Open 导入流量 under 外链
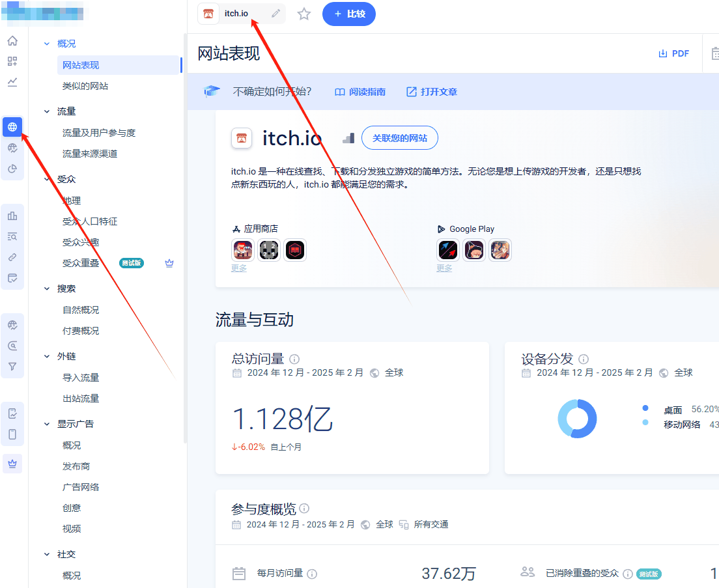Image resolution: width=719 pixels, height=588 pixels. (81, 378)
